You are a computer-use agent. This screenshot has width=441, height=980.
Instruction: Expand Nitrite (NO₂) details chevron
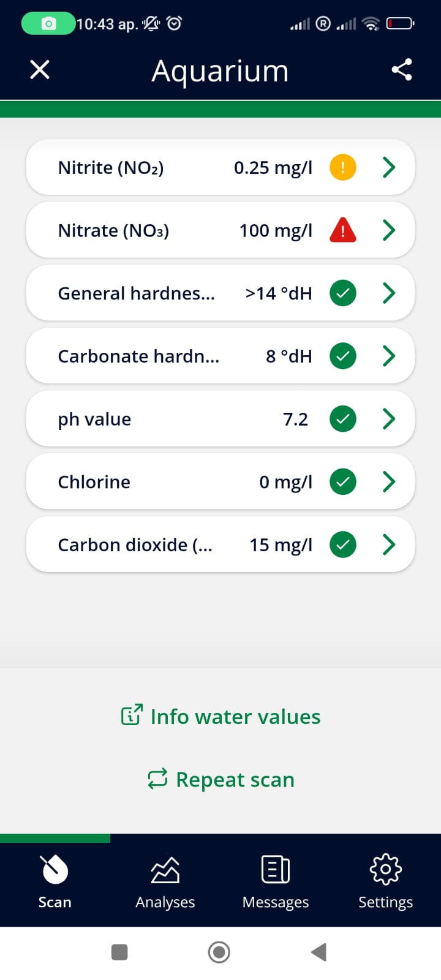(x=389, y=167)
